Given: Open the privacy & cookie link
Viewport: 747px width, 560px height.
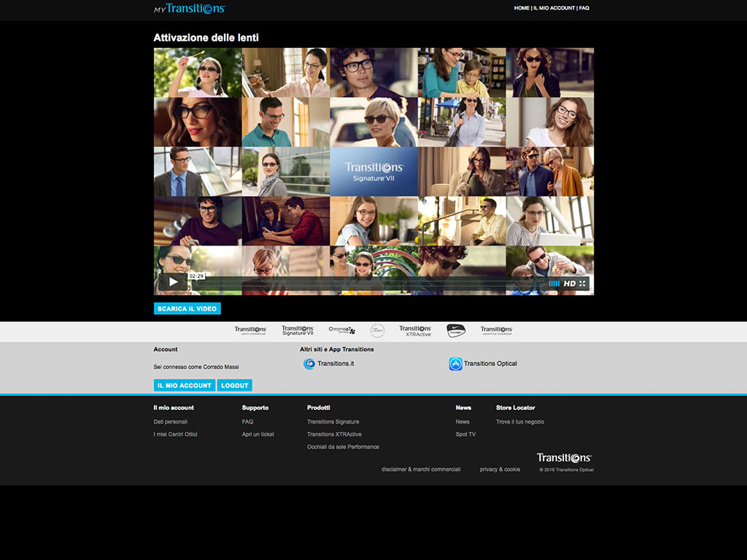Looking at the screenshot, I should [500, 470].
